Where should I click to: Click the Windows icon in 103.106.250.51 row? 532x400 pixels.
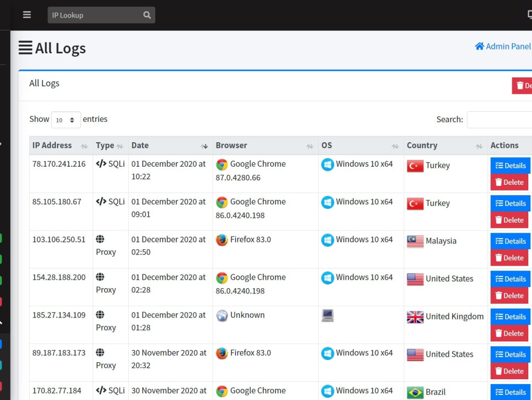[327, 240]
